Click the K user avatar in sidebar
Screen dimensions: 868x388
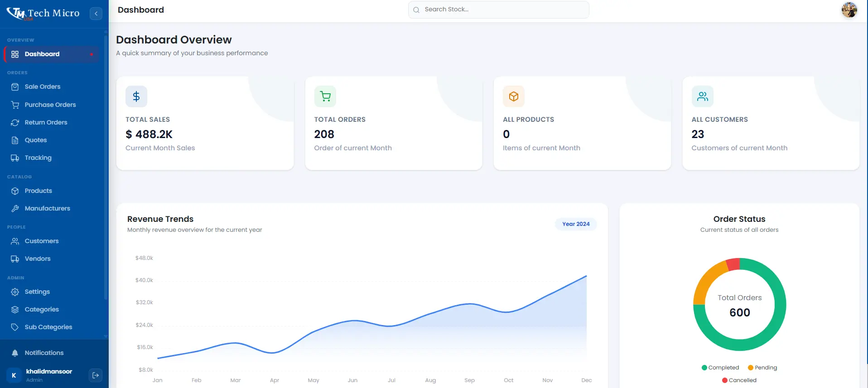coord(14,375)
